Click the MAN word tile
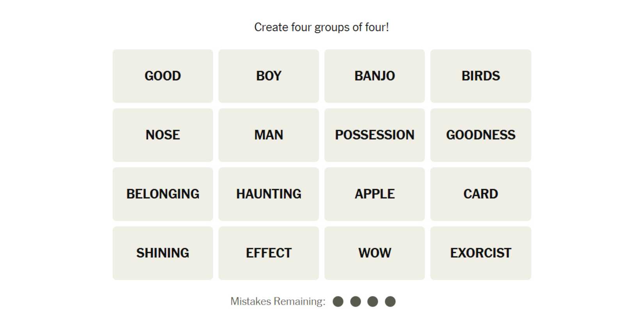Viewport: 644px width, 322px height. [x=269, y=135]
